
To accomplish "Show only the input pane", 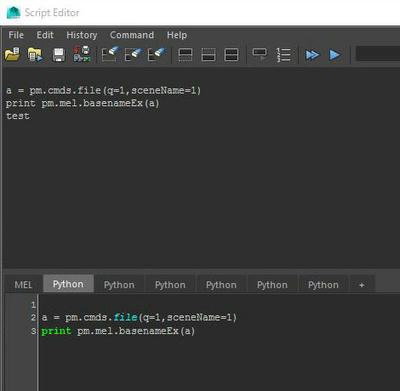I will click(x=208, y=55).
